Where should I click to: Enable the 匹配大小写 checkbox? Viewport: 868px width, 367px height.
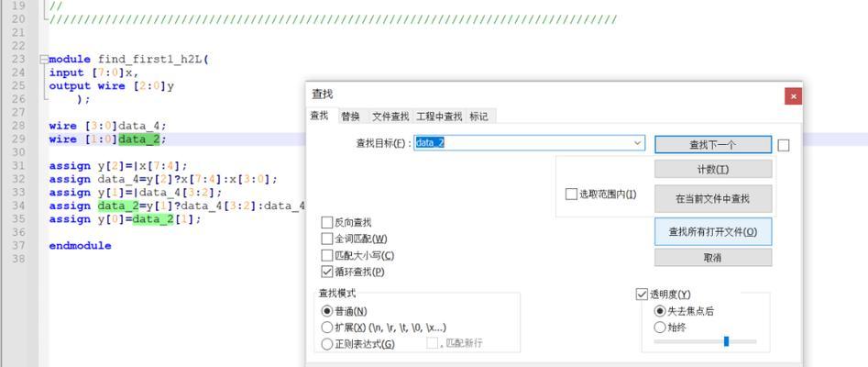(326, 256)
